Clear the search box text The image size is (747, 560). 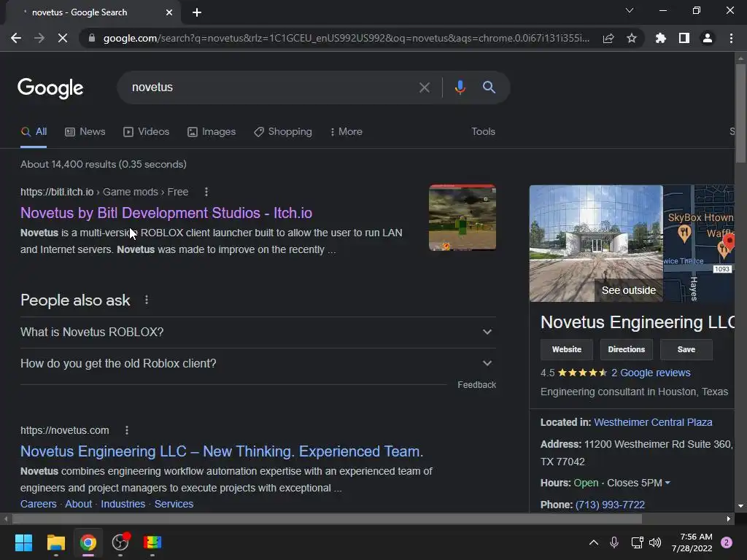pos(424,87)
